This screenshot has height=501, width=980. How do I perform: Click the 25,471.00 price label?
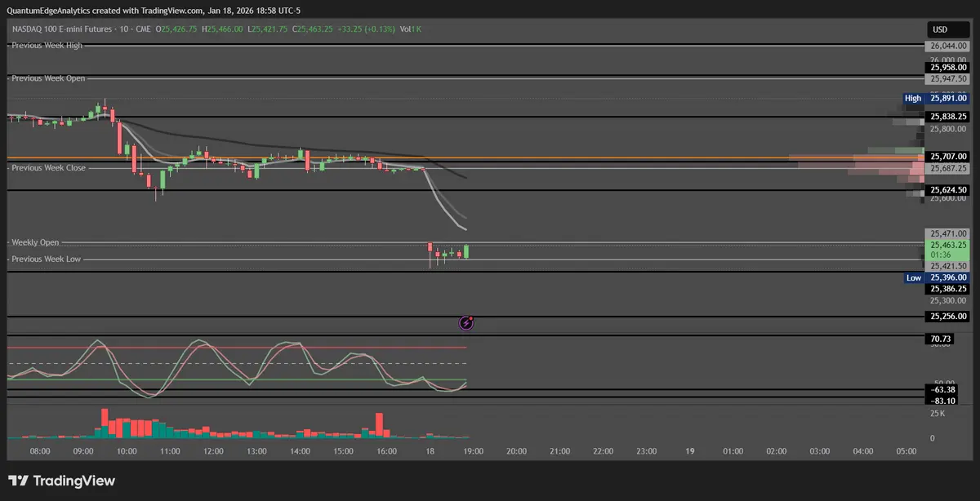pyautogui.click(x=947, y=233)
